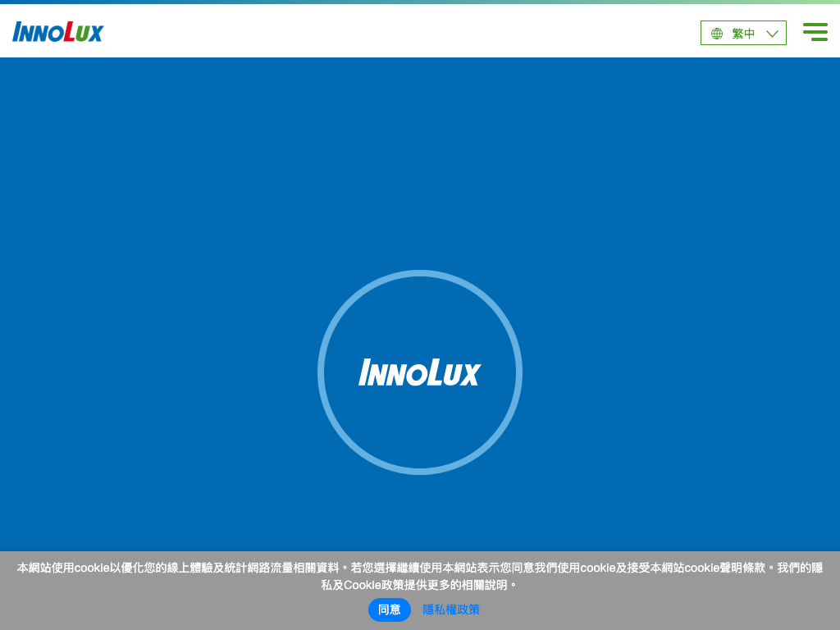Click the Innolux logo in the header
This screenshot has width=840, height=630.
[57, 32]
